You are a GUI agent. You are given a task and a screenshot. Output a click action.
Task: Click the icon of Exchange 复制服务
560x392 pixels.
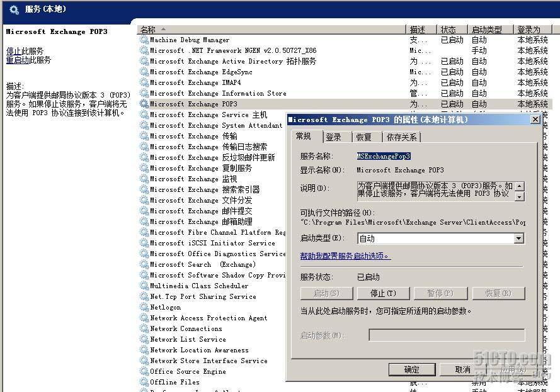[x=144, y=168]
